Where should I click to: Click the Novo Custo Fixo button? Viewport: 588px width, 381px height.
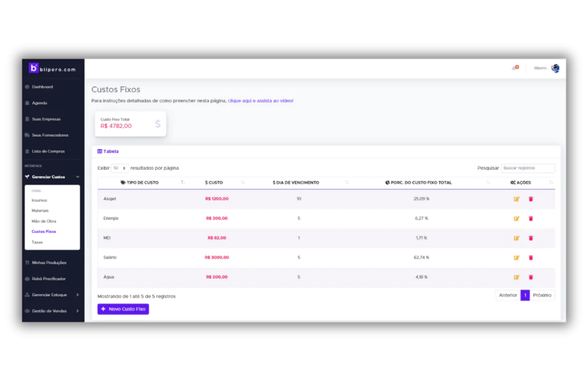coord(123,309)
